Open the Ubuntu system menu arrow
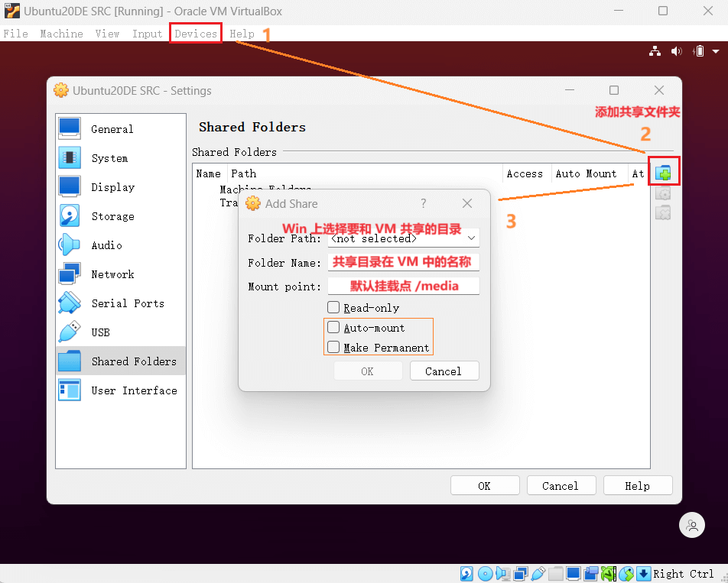Image resolution: width=728 pixels, height=583 pixels. point(716,51)
